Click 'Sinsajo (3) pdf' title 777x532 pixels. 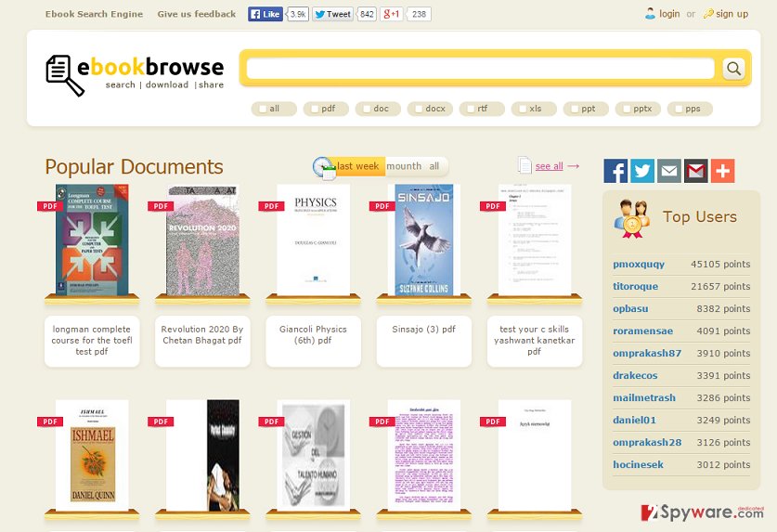coord(423,330)
